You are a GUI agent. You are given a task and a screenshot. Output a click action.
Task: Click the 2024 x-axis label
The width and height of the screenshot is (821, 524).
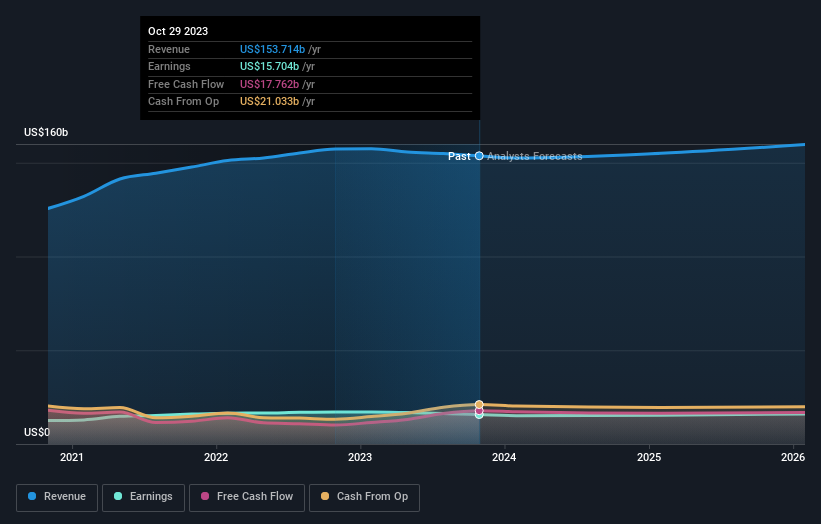[x=504, y=457]
